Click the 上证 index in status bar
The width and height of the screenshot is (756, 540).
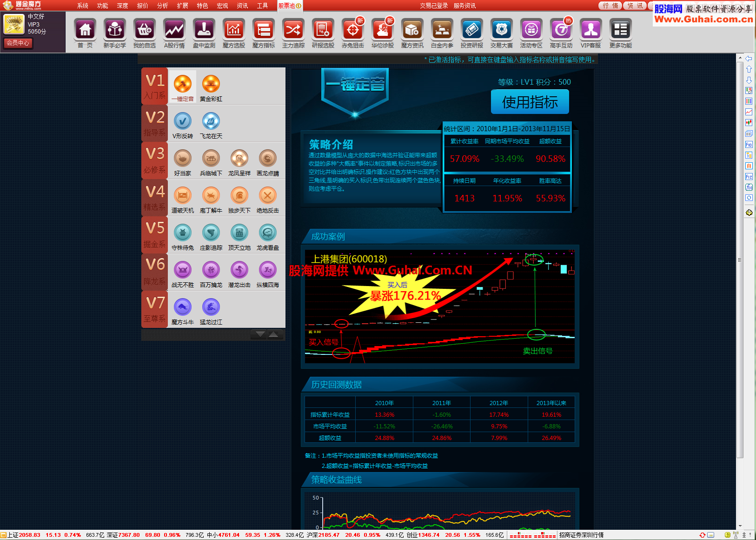(24, 535)
